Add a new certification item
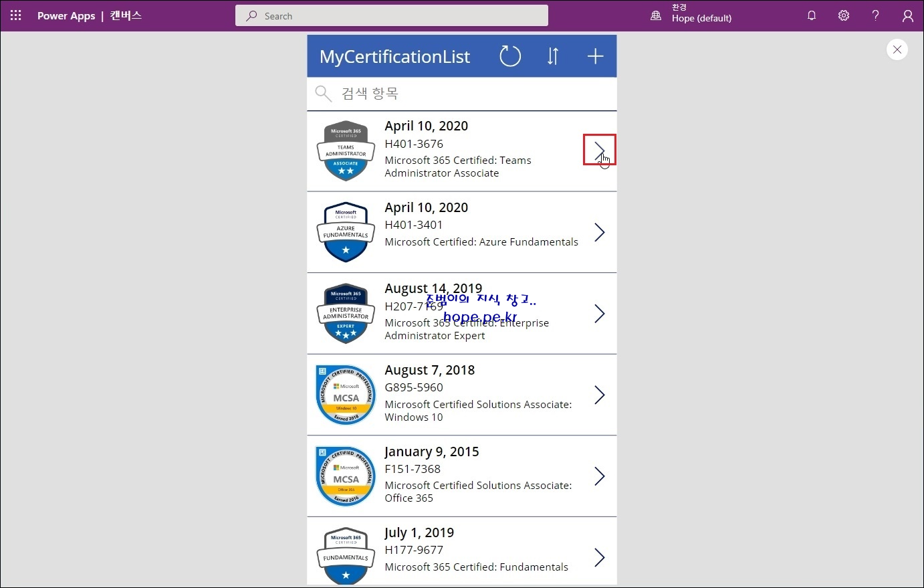924x588 pixels. [595, 56]
